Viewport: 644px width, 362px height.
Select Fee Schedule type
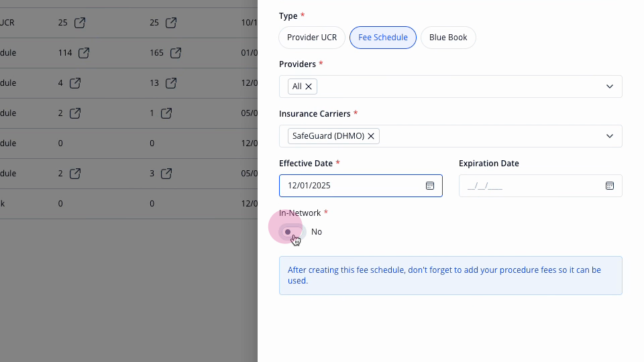tap(383, 38)
